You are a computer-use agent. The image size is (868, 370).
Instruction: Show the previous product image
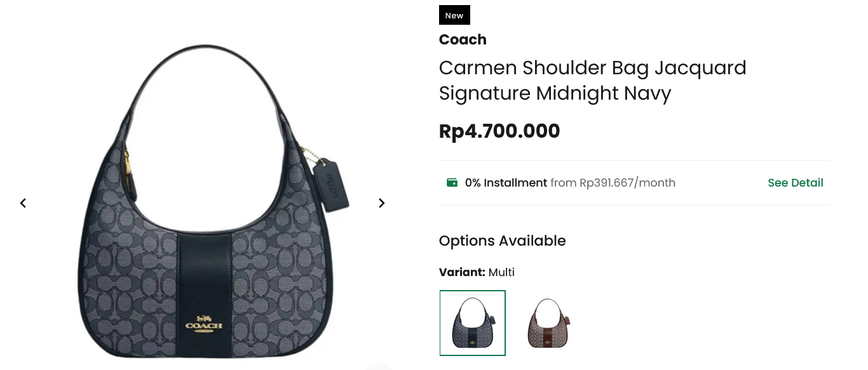pos(23,203)
